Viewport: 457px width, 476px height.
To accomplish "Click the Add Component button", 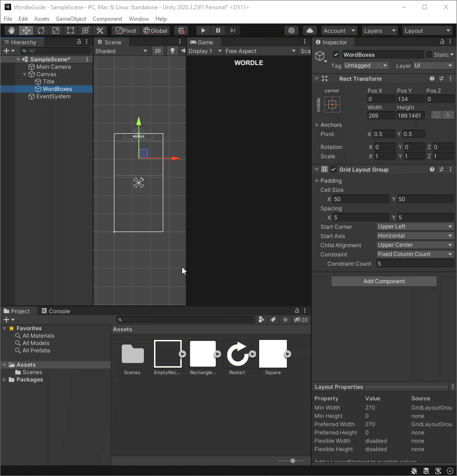I will pyautogui.click(x=384, y=281).
